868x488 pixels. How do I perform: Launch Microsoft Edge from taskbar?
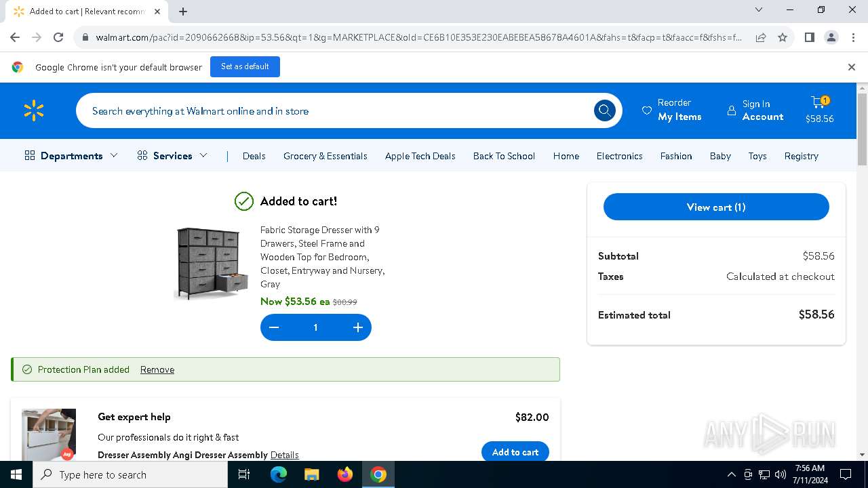pyautogui.click(x=279, y=474)
